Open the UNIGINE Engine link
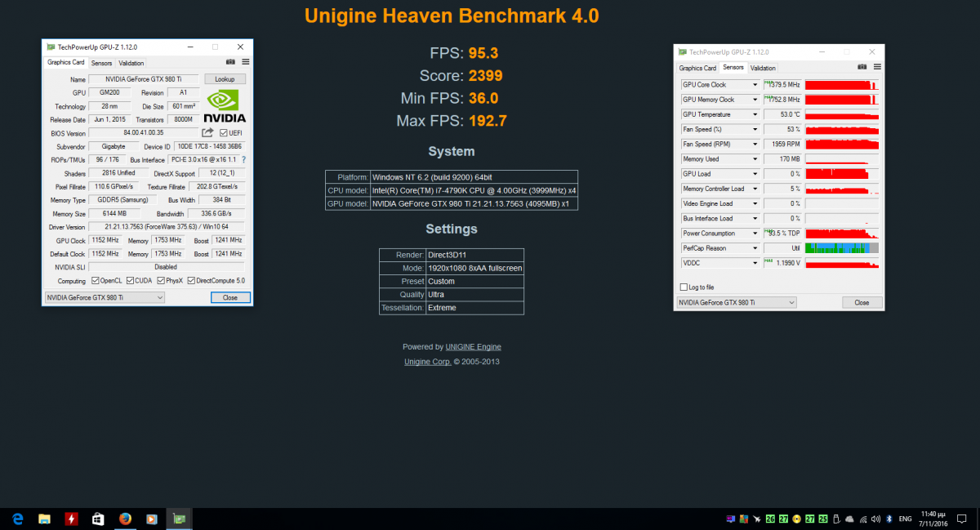The width and height of the screenshot is (980, 530). click(x=473, y=347)
